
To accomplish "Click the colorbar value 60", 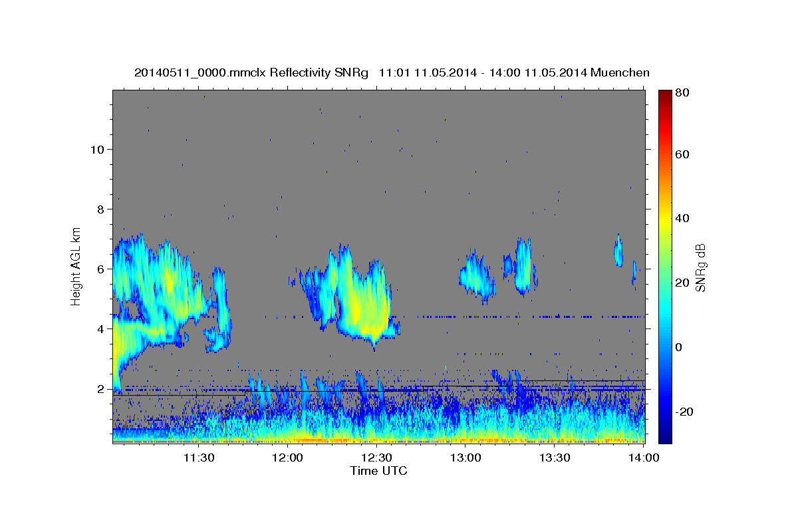I will [682, 154].
